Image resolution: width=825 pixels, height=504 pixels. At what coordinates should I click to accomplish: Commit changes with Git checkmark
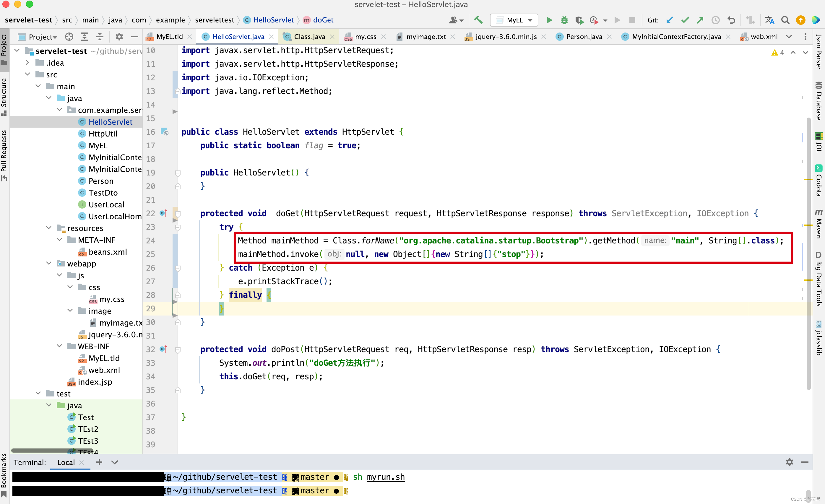click(x=685, y=20)
